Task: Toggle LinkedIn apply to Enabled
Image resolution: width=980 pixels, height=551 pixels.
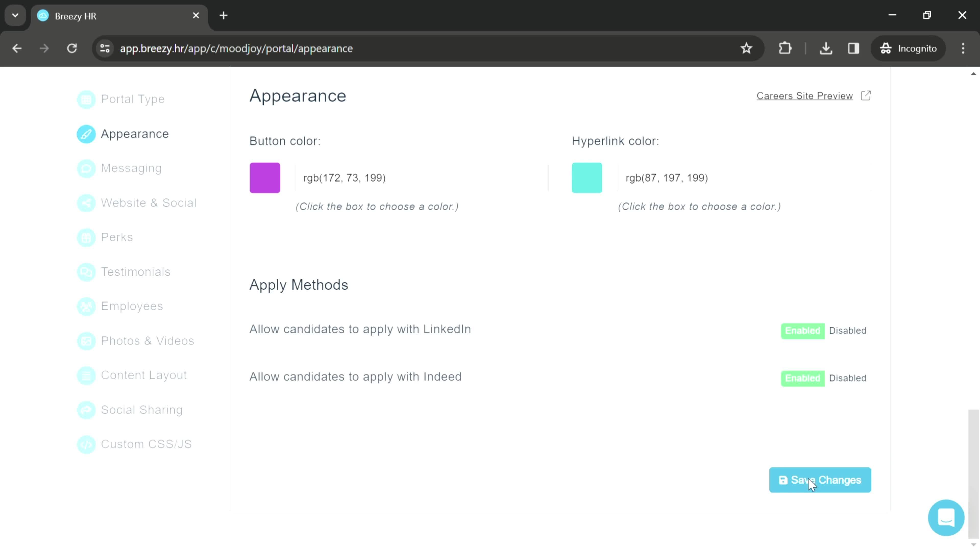Action: (x=802, y=330)
